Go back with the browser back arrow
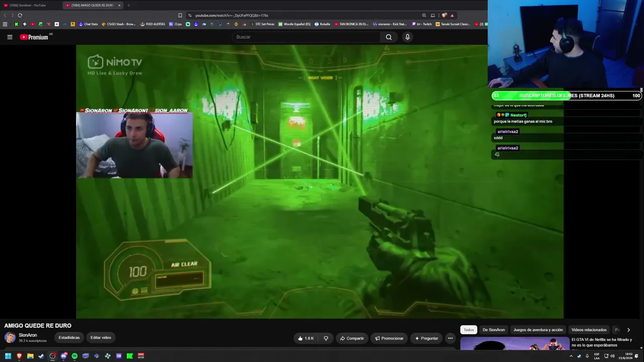644x362 pixels. (x=6, y=15)
